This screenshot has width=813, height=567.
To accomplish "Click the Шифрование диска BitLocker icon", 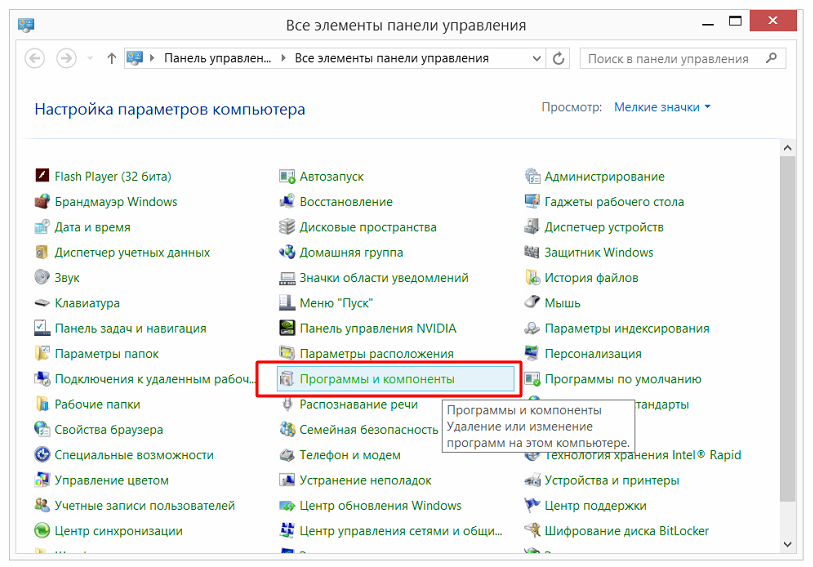I will point(532,531).
